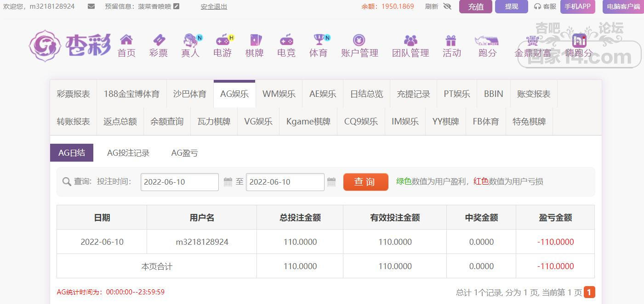
Task: Select the AG投注记录 sub-tab
Action: pos(128,153)
